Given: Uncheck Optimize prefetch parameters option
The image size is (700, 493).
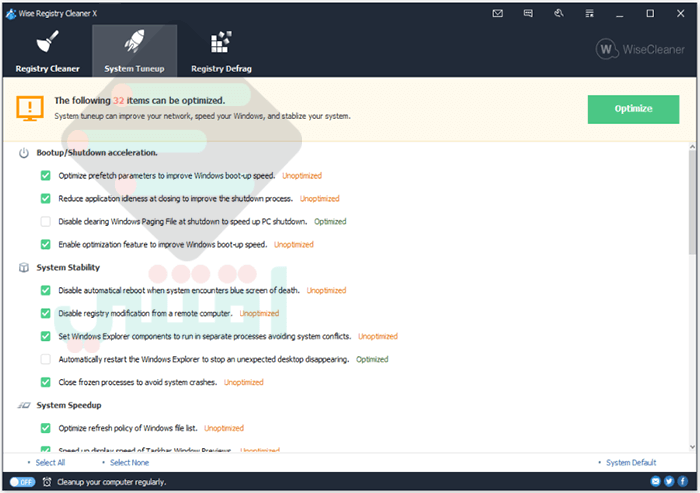Looking at the screenshot, I should 46,175.
